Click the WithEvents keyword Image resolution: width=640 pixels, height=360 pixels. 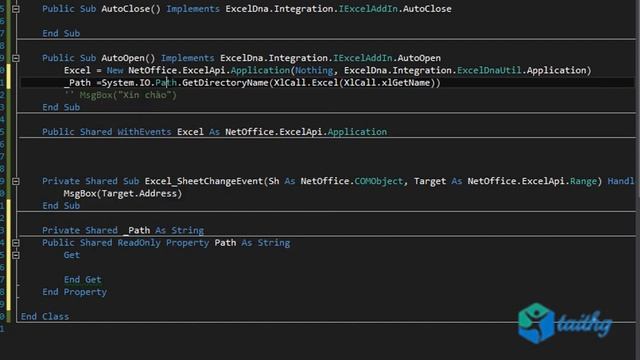click(144, 132)
